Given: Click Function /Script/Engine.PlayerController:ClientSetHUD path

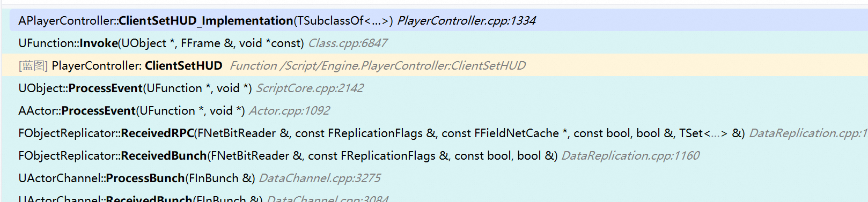Looking at the screenshot, I should click(378, 65).
